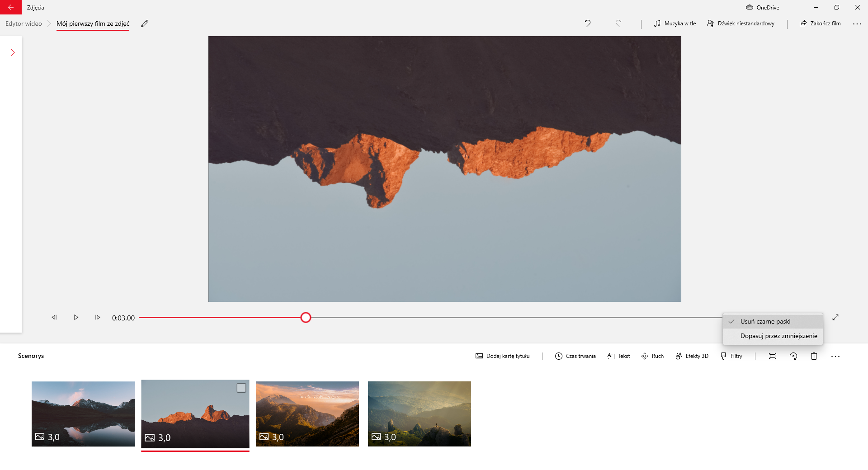Open storyboard overflow menu (three dots)
The image size is (868, 470).
tap(835, 356)
